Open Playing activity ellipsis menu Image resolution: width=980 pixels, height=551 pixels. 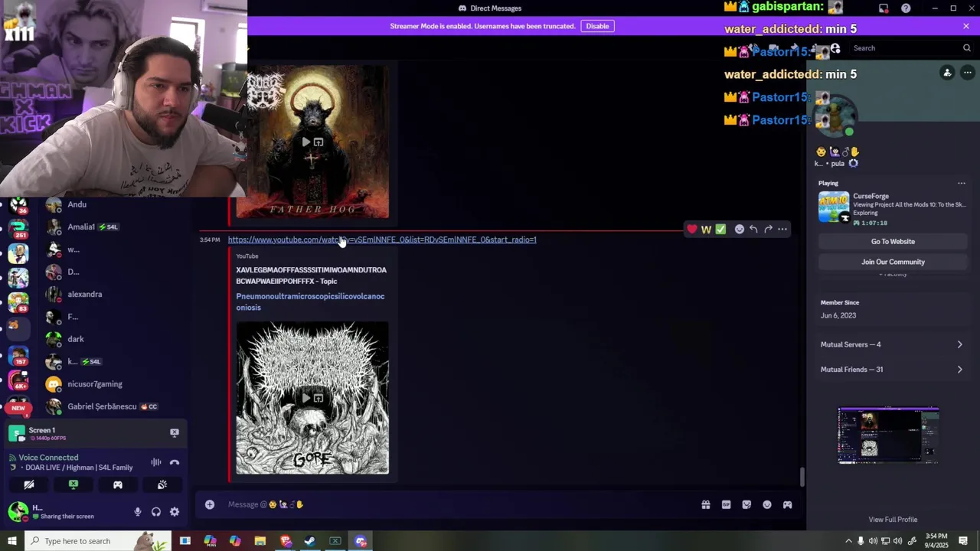pyautogui.click(x=962, y=184)
